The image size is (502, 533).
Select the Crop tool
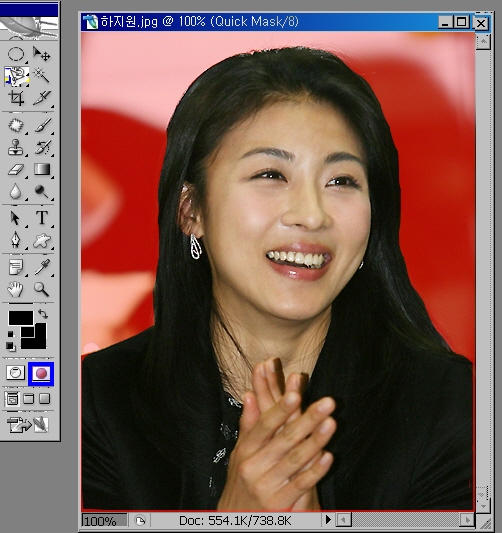click(16, 98)
